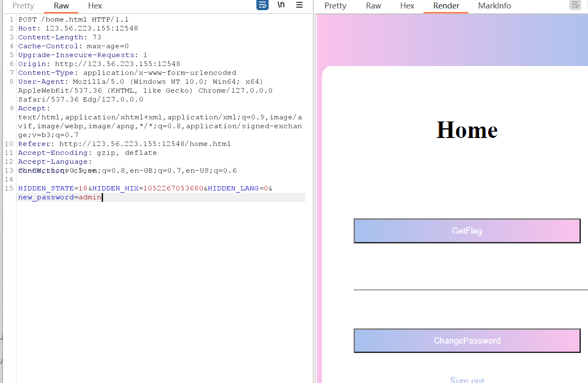Click the Content-Type header line

point(127,73)
